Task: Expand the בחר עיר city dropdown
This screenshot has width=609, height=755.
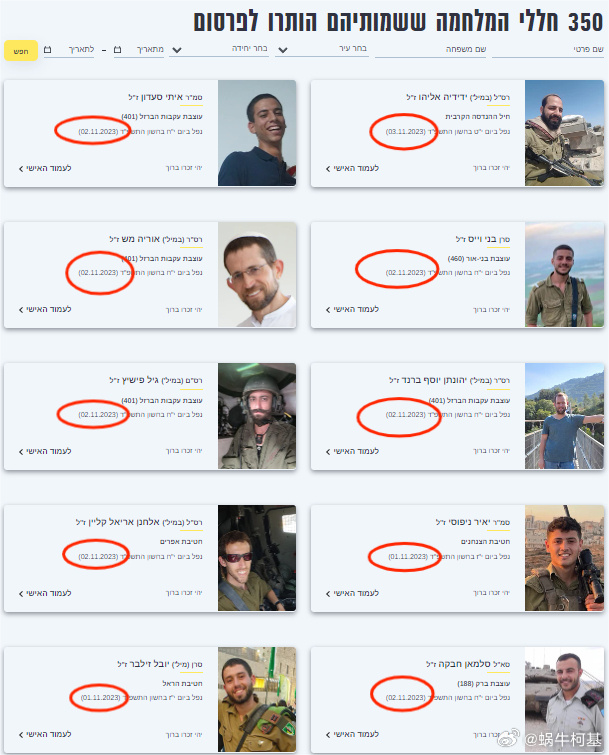Action: coord(283,50)
